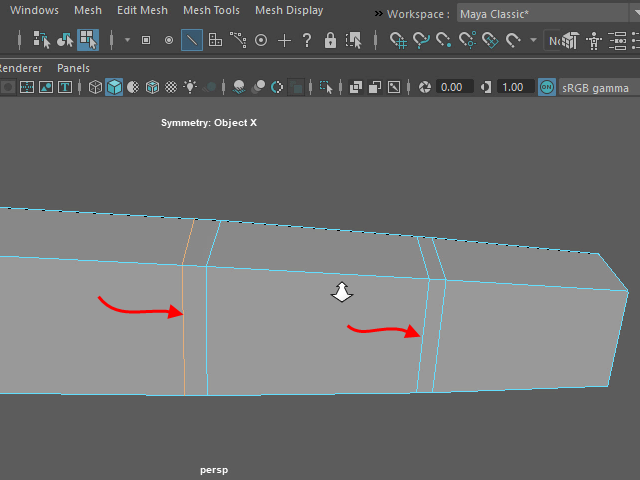Click select by component type icon

click(88, 40)
